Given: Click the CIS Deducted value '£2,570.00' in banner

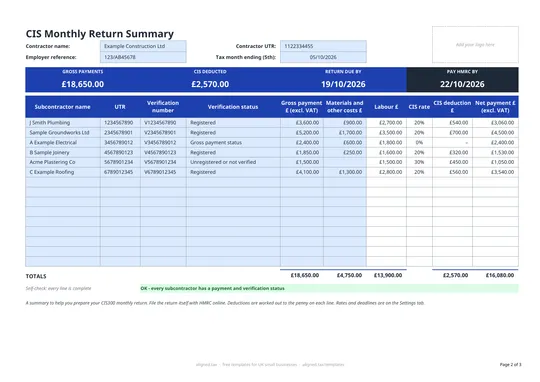Looking at the screenshot, I should [210, 84].
